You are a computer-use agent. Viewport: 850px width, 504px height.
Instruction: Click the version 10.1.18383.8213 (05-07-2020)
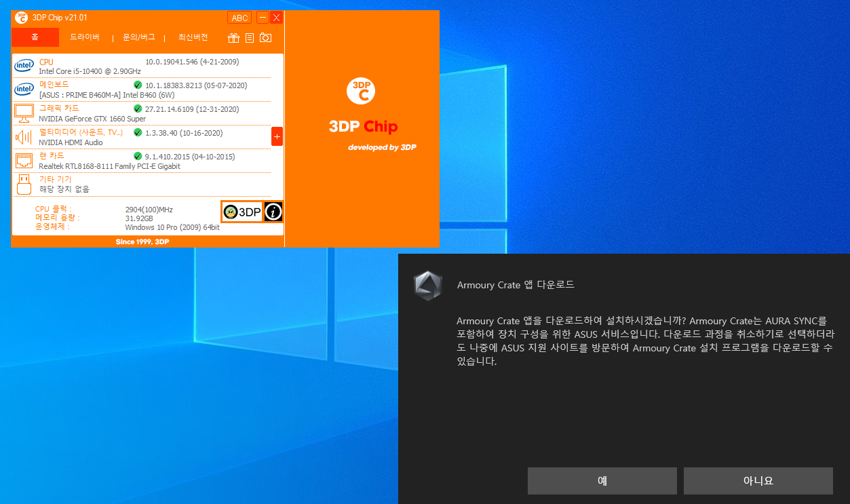tap(196, 85)
